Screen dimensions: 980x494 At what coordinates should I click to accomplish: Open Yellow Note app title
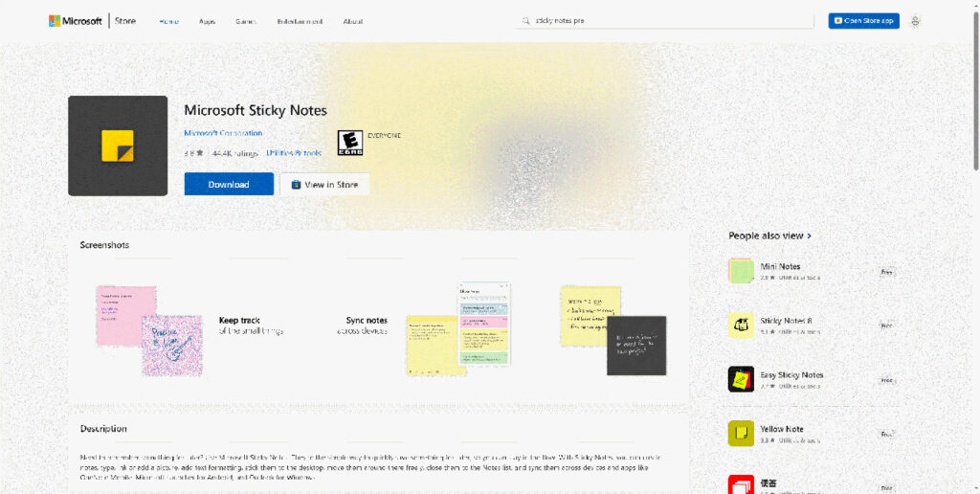pos(782,429)
